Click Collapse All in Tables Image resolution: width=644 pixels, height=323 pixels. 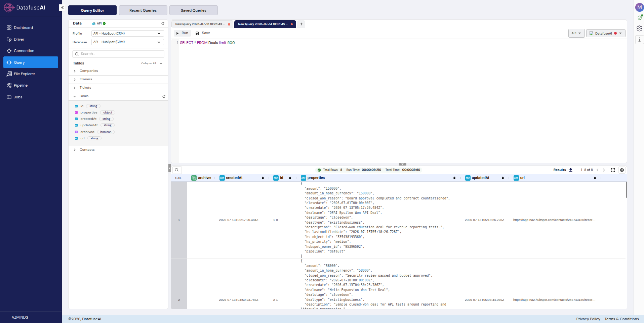pyautogui.click(x=149, y=63)
